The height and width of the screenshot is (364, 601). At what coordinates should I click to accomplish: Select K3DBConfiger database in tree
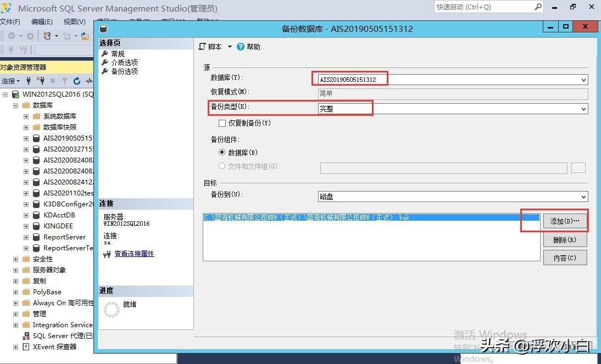pos(68,204)
